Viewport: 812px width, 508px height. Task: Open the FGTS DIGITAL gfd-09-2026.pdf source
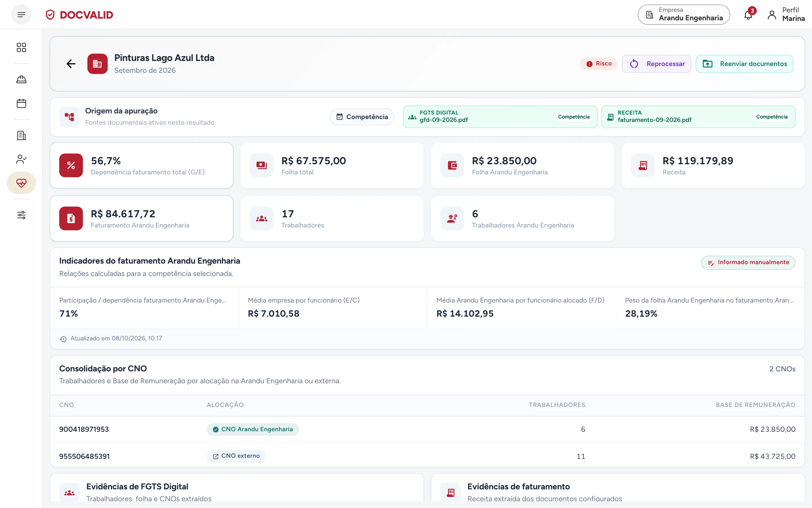pos(500,117)
